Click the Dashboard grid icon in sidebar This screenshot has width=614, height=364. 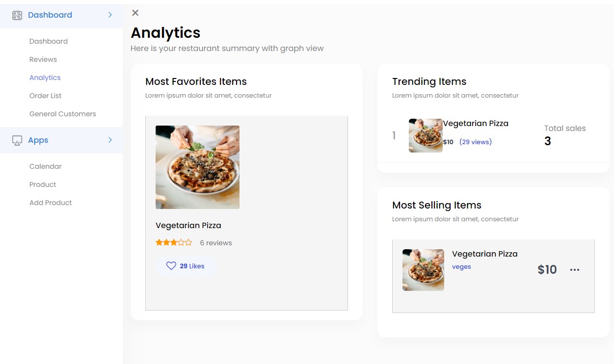(x=16, y=15)
